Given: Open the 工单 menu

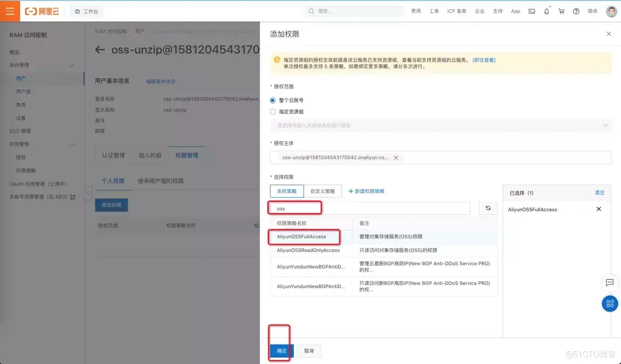Looking at the screenshot, I should coord(434,11).
